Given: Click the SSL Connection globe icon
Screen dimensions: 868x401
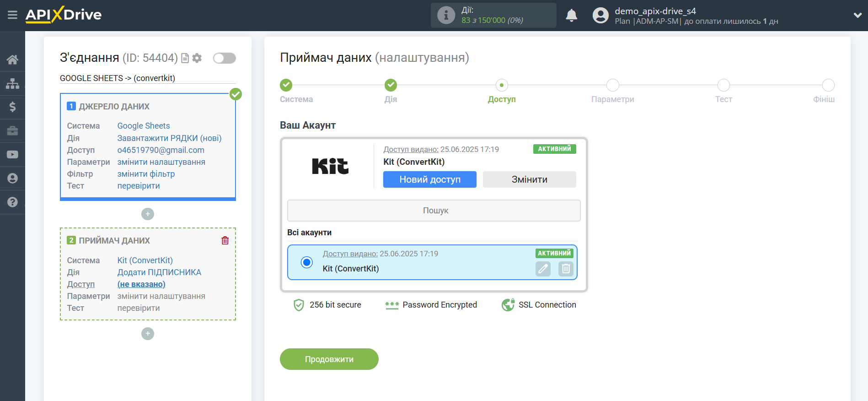Looking at the screenshot, I should [x=508, y=305].
